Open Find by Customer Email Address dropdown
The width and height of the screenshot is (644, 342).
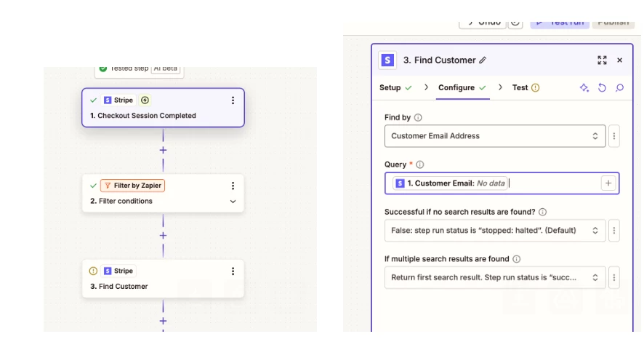[495, 136]
